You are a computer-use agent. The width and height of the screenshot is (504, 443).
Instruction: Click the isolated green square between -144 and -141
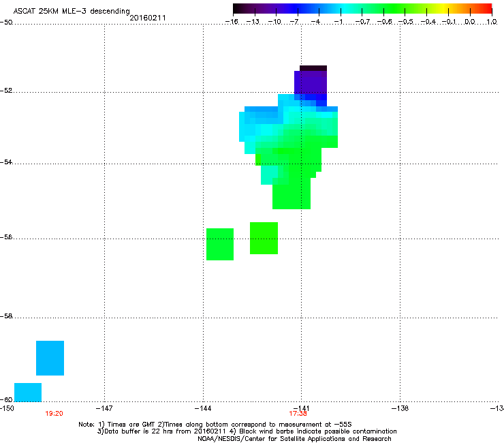point(264,238)
